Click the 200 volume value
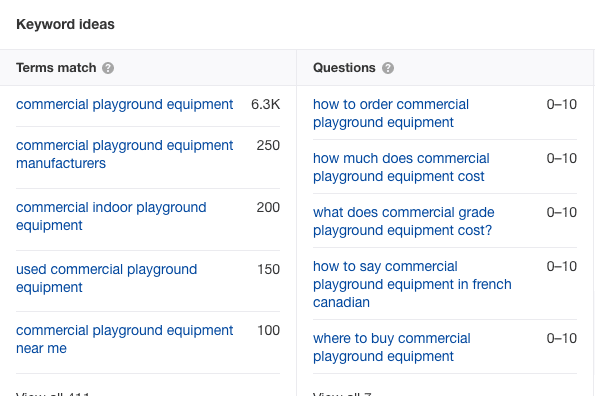 point(268,207)
